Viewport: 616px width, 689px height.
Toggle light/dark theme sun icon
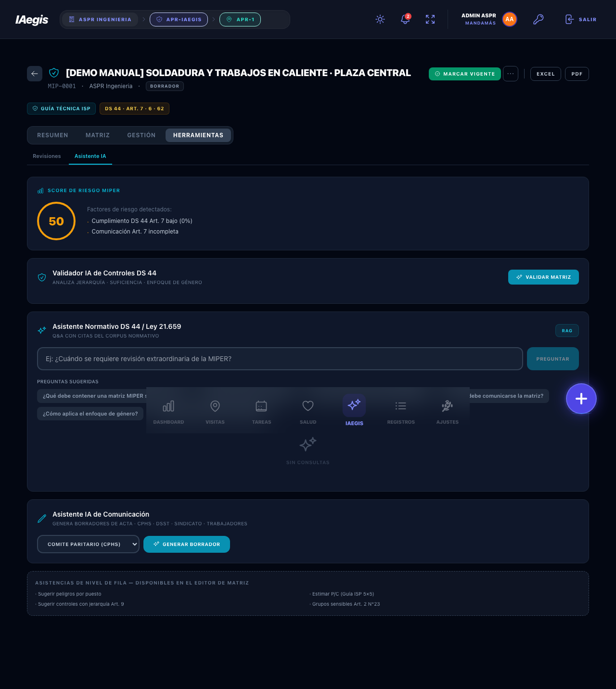pos(380,19)
